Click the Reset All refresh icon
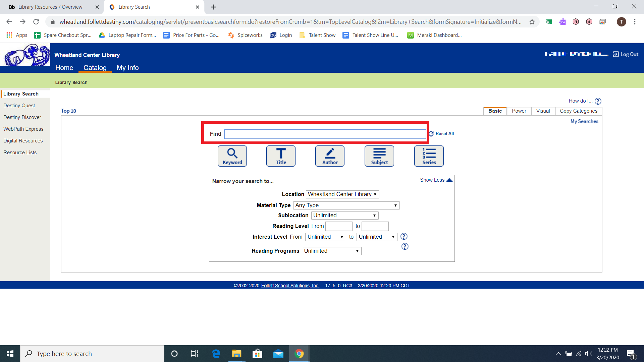Image resolution: width=644 pixels, height=362 pixels. (431, 133)
